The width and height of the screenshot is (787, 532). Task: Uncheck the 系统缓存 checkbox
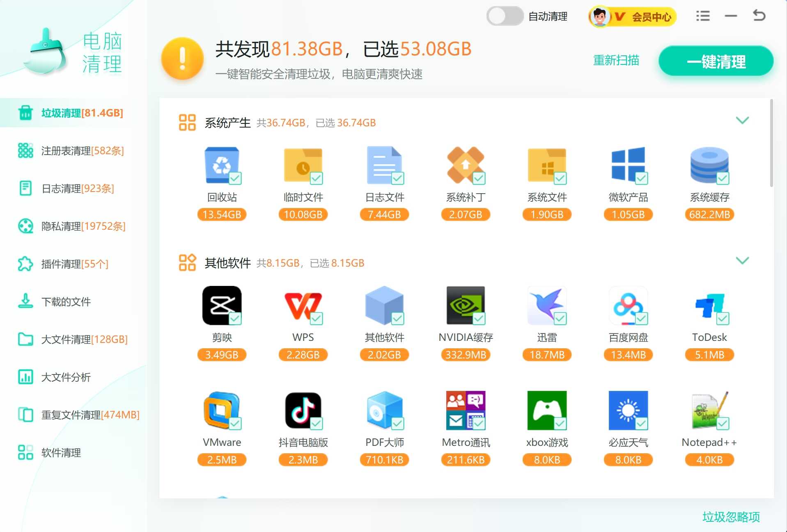point(723,178)
